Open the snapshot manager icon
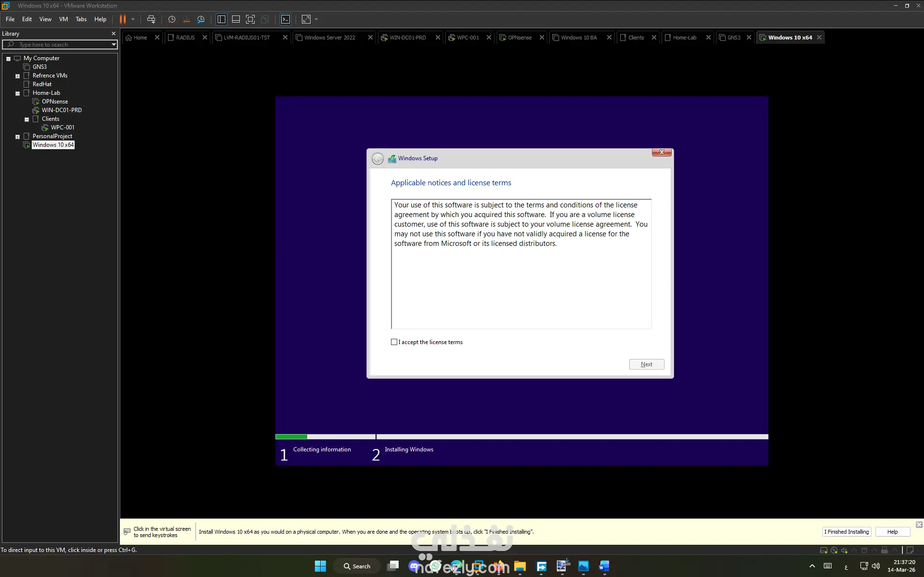 [x=201, y=19]
